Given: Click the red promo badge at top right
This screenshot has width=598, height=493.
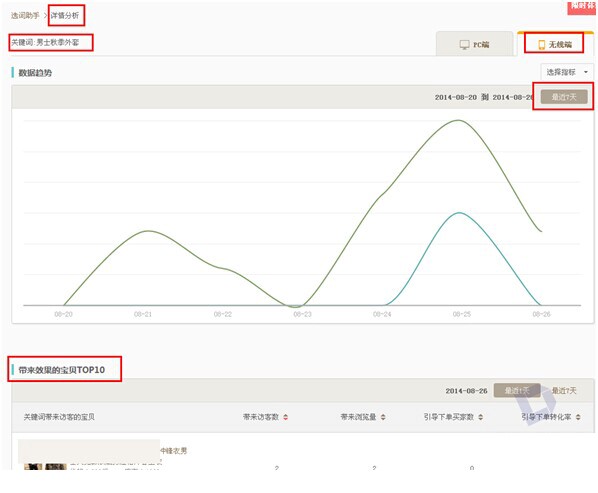Looking at the screenshot, I should [581, 7].
